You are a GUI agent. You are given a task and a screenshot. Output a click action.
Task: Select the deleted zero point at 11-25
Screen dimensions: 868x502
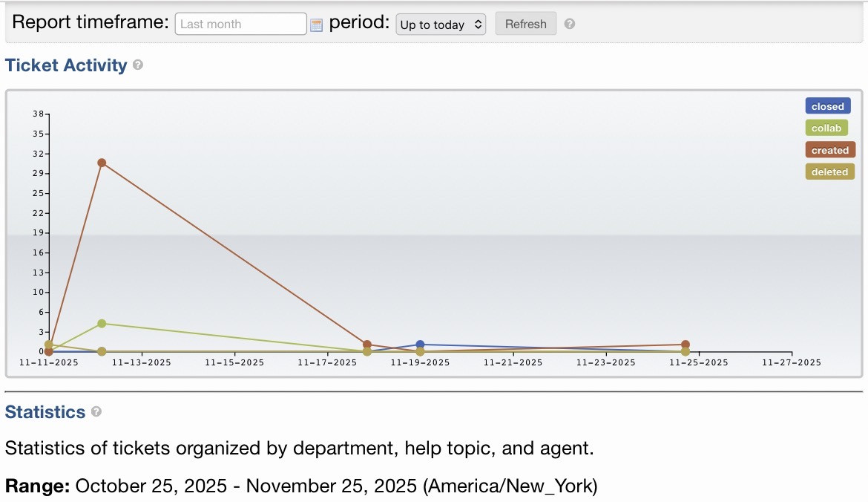[685, 352]
